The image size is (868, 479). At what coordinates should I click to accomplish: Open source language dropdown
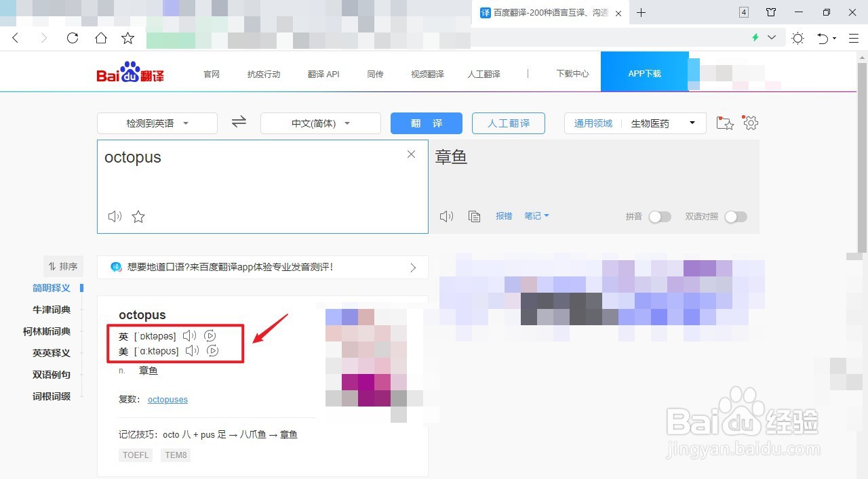tap(157, 123)
